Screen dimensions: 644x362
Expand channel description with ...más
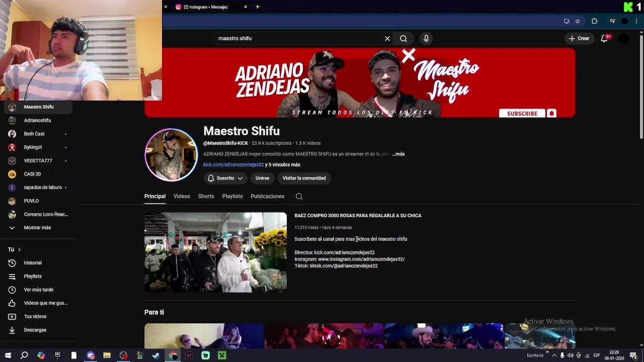[x=398, y=154]
